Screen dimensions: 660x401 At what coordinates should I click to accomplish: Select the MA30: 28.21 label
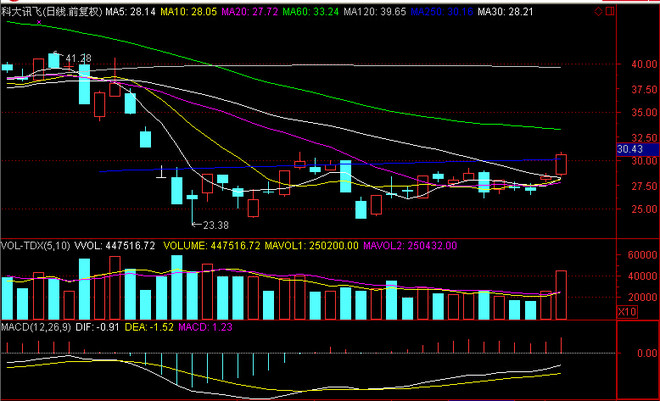coord(506,12)
